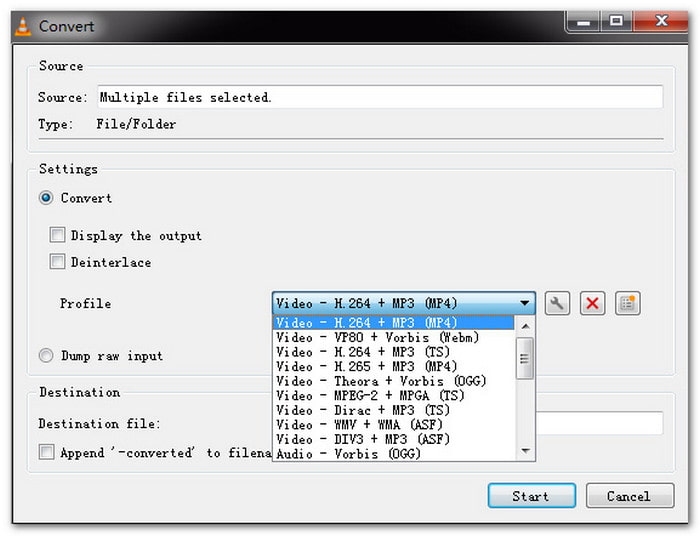Click the profile list scrollbar thumb

click(525, 358)
